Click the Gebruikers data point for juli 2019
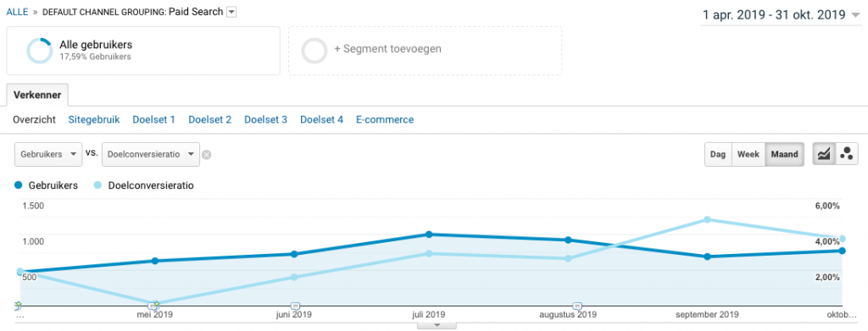Image resolution: width=868 pixels, height=331 pixels. point(428,234)
